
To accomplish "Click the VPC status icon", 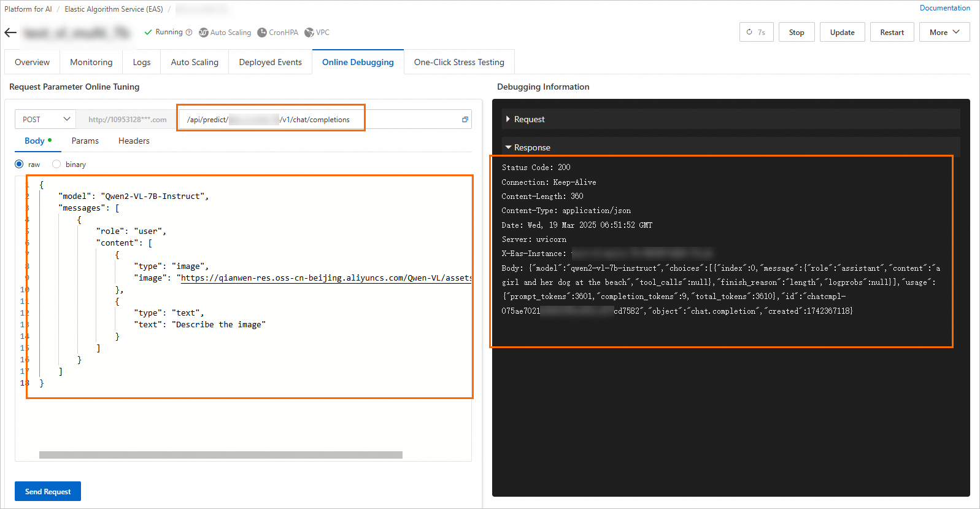I will 309,33.
